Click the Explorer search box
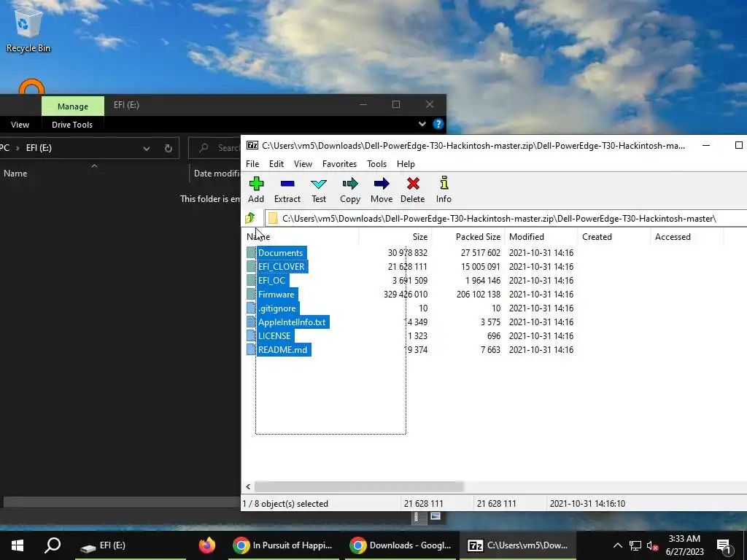 pos(215,148)
